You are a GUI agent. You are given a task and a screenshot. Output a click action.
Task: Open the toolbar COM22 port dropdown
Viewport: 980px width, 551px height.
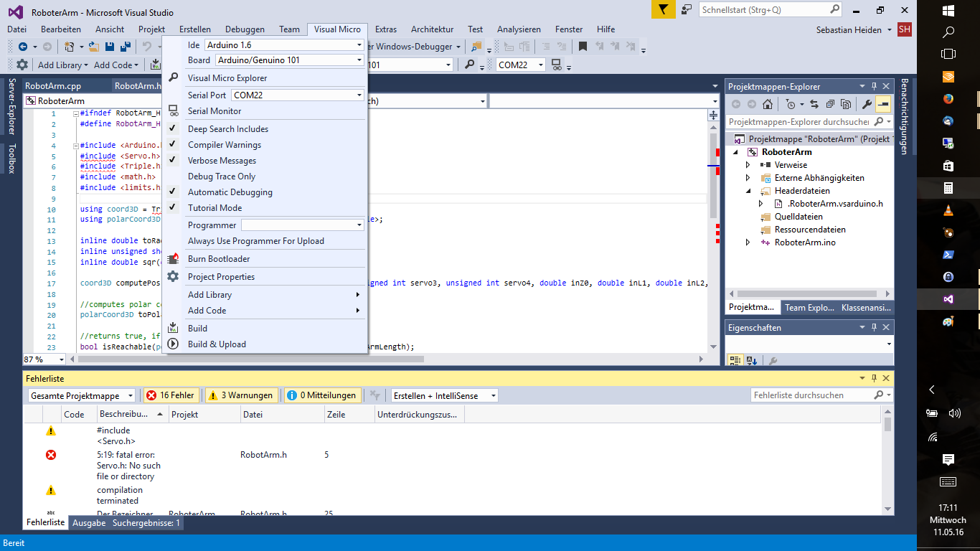520,65
